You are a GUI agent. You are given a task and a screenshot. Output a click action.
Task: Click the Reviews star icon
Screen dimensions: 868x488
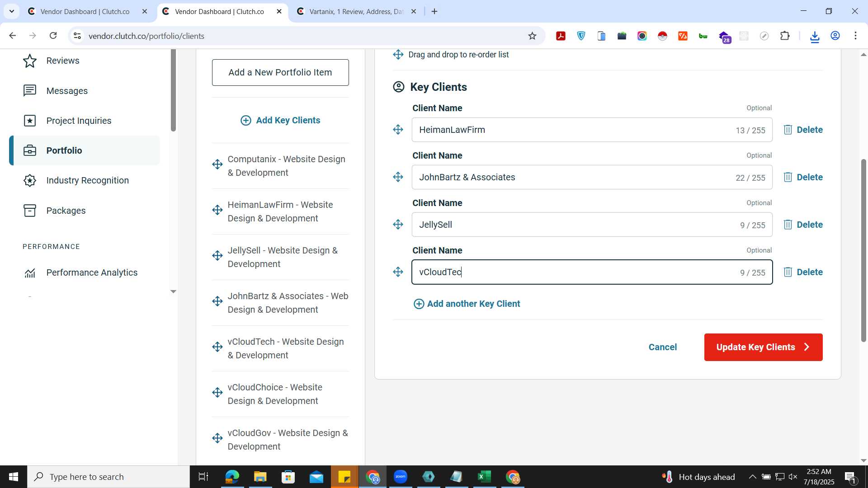(30, 61)
